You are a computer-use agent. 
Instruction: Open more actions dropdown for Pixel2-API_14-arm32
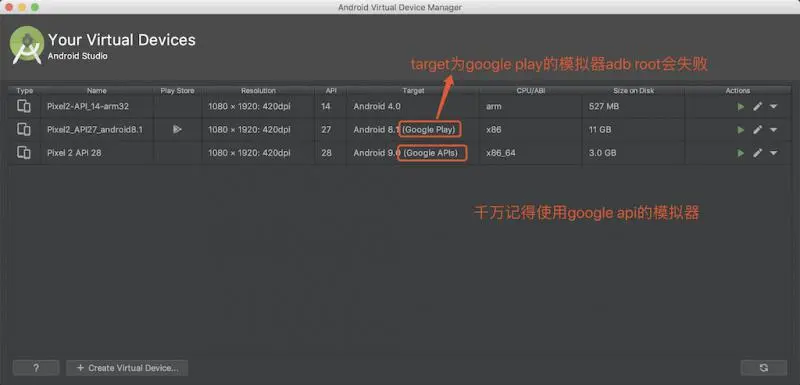[x=773, y=107]
